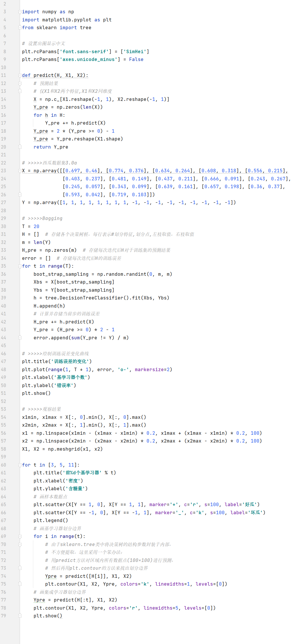
Task: Collapse the import block fold marker at line 3
Action: click(20, 12)
